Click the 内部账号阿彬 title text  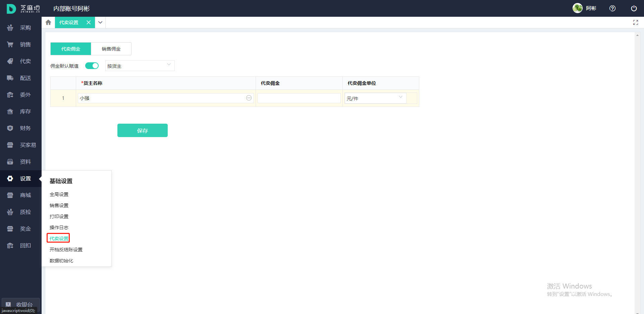click(71, 9)
